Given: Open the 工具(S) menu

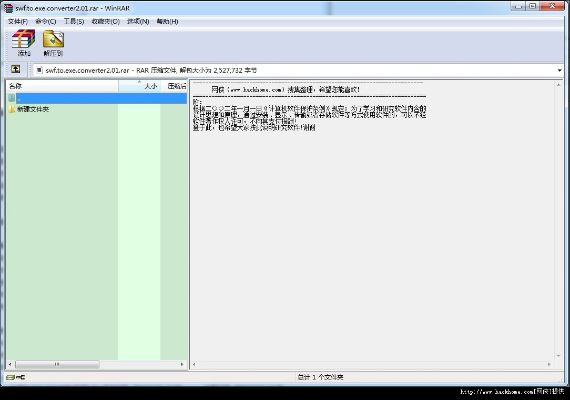Looking at the screenshot, I should tap(74, 21).
